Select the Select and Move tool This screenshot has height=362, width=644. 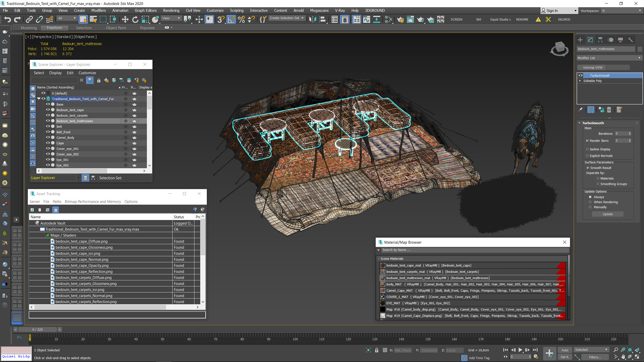click(125, 19)
